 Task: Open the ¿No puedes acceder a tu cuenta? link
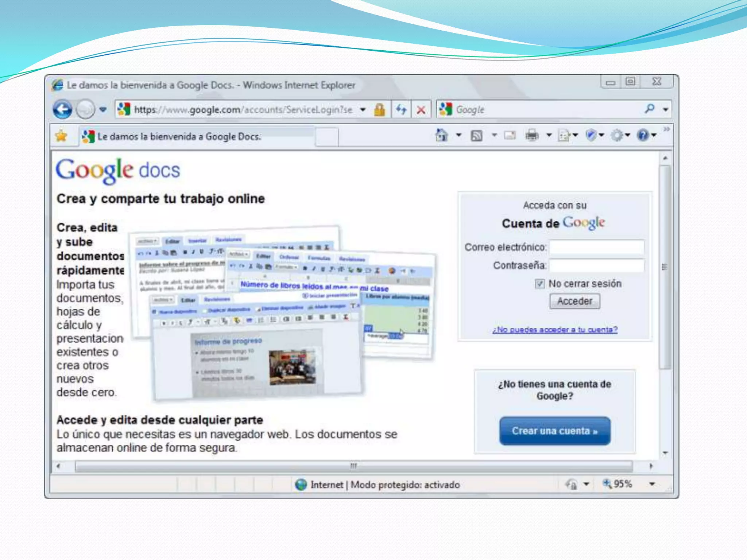click(555, 330)
